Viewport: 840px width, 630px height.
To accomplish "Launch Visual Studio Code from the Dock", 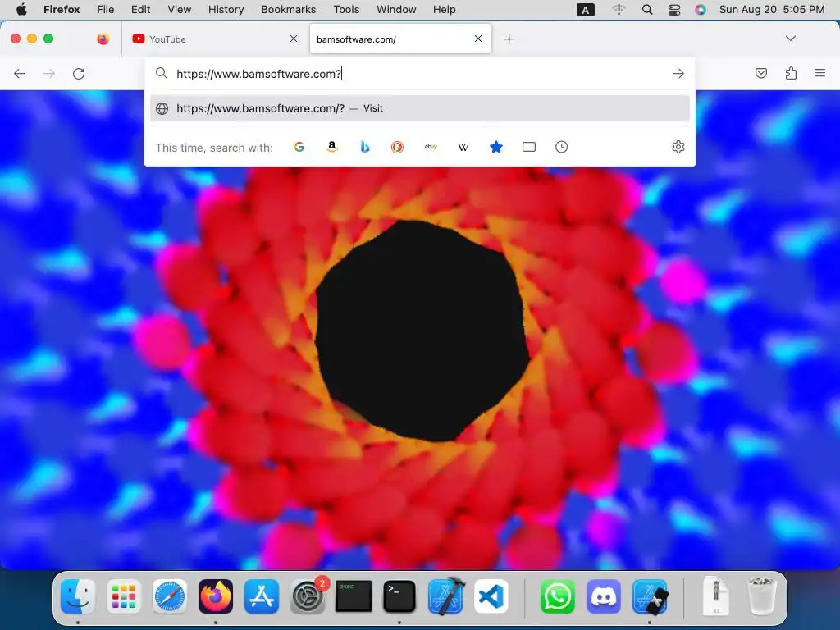I will click(491, 596).
